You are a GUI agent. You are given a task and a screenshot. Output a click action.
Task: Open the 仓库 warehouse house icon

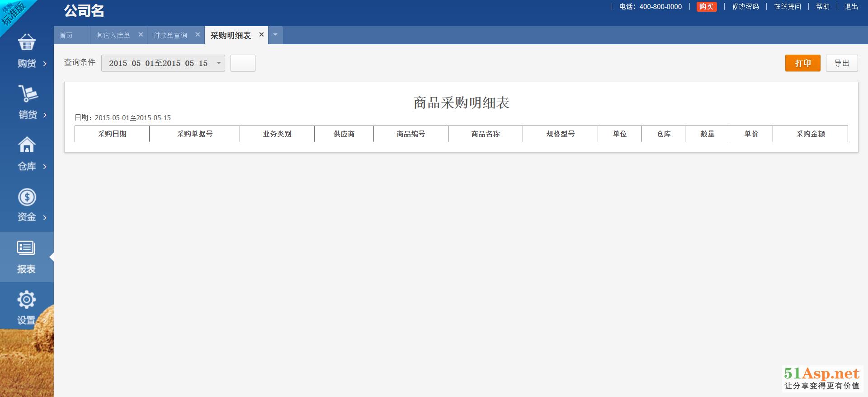coord(27,145)
